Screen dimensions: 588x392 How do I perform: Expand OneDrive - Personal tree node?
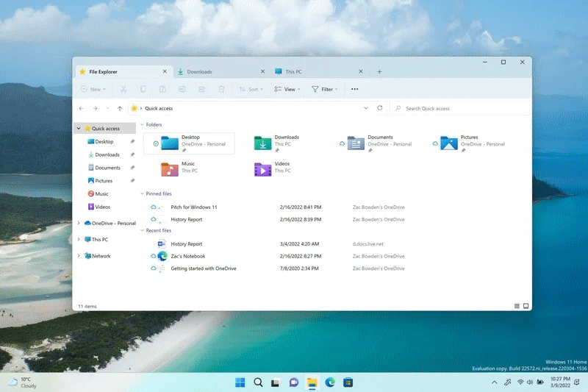pos(79,223)
